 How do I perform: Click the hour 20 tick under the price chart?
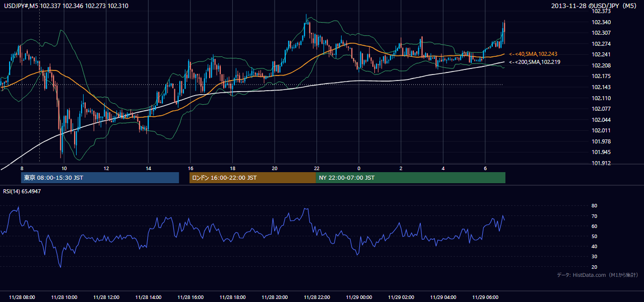tap(275, 168)
